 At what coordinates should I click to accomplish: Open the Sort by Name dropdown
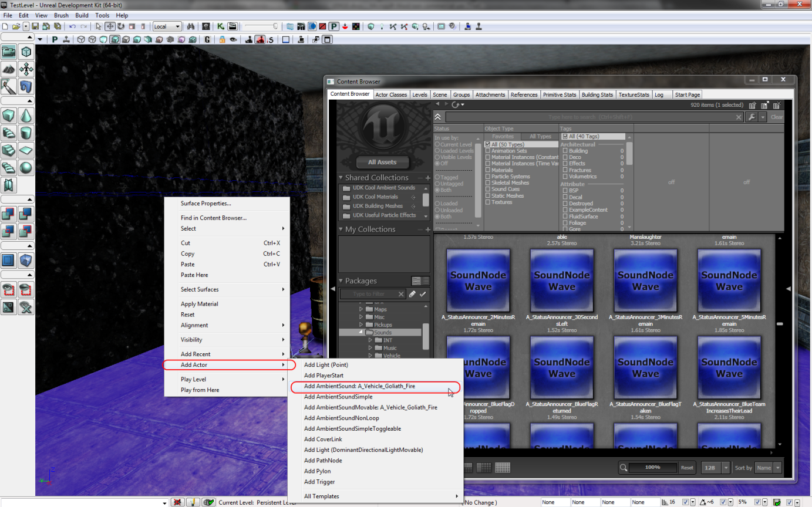tap(769, 468)
